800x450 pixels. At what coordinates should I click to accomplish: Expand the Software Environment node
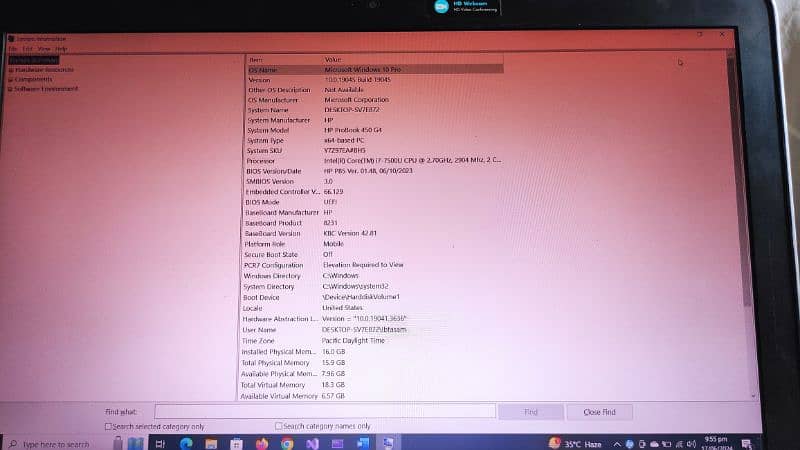click(x=10, y=89)
